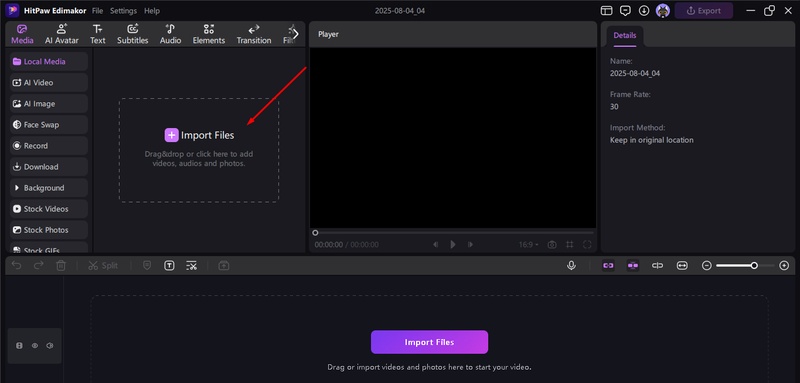Screen dimensions: 800x383
Task: Open Stock Photos in the sidebar
Action: click(49, 230)
